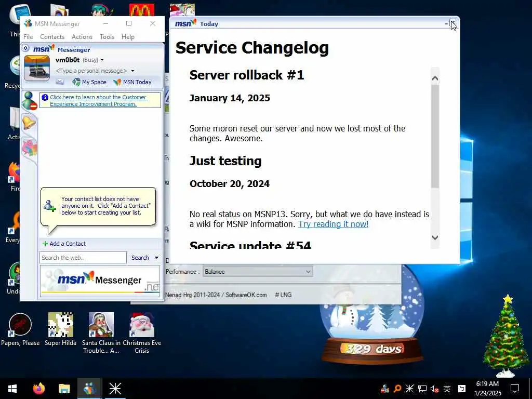Click the changelog scrollbar up arrow
Screen dimensions: 532x399
pos(435,79)
